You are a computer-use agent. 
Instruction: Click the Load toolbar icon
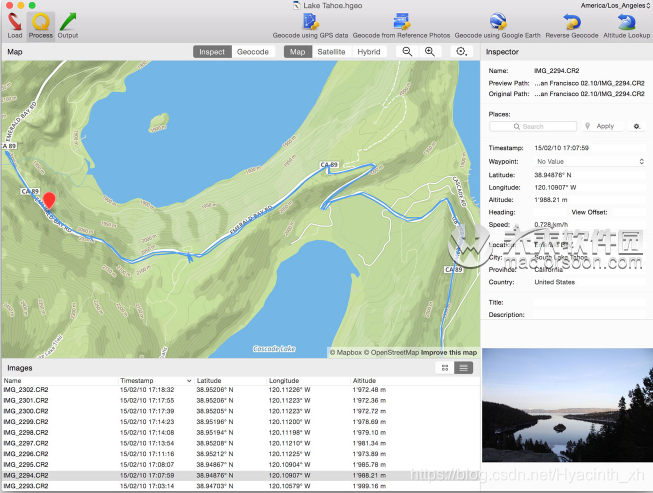tap(15, 22)
